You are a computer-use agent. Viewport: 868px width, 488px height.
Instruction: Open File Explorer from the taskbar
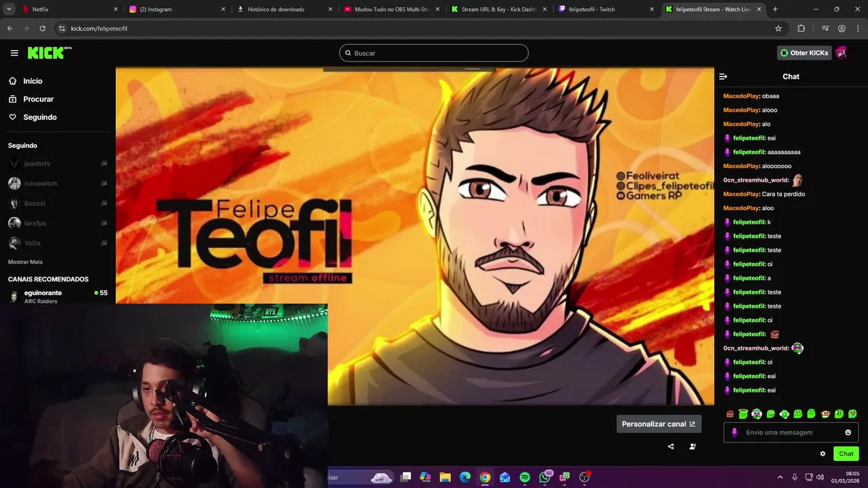[x=446, y=477]
